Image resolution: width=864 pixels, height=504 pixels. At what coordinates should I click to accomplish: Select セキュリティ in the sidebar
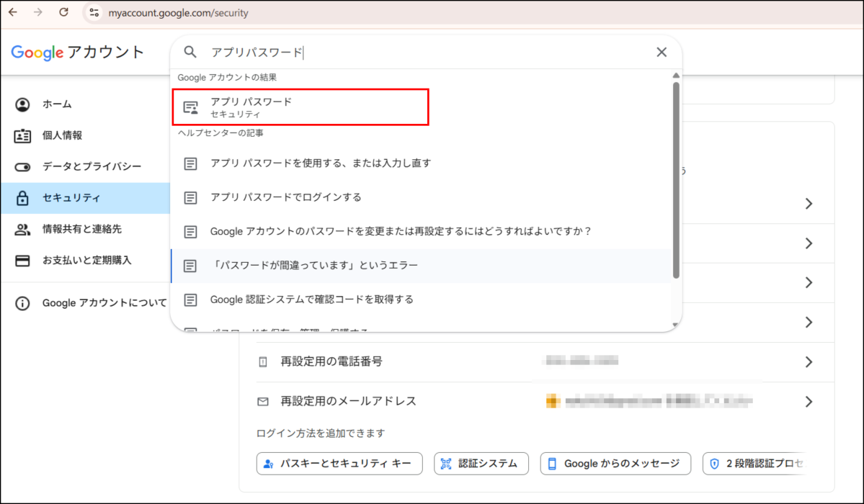pyautogui.click(x=86, y=198)
